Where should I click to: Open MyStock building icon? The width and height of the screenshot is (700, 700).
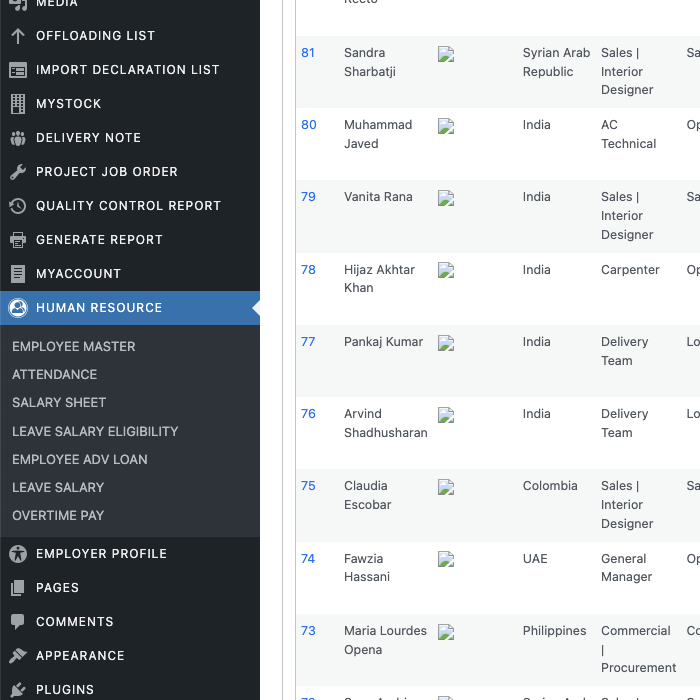[x=18, y=104]
